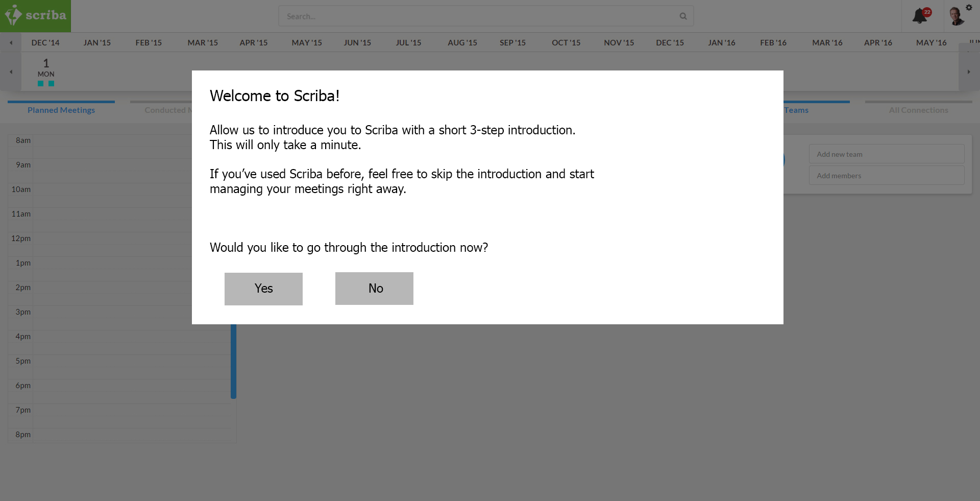Viewport: 980px width, 501px height.
Task: Jump to JUN '15 in the timeline
Action: point(357,43)
